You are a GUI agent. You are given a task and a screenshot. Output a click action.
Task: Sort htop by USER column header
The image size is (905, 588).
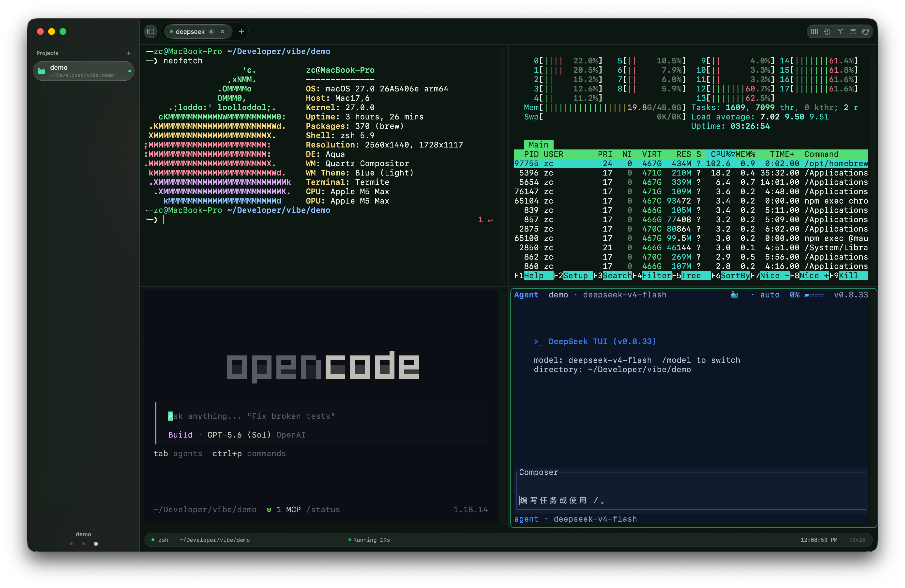553,154
